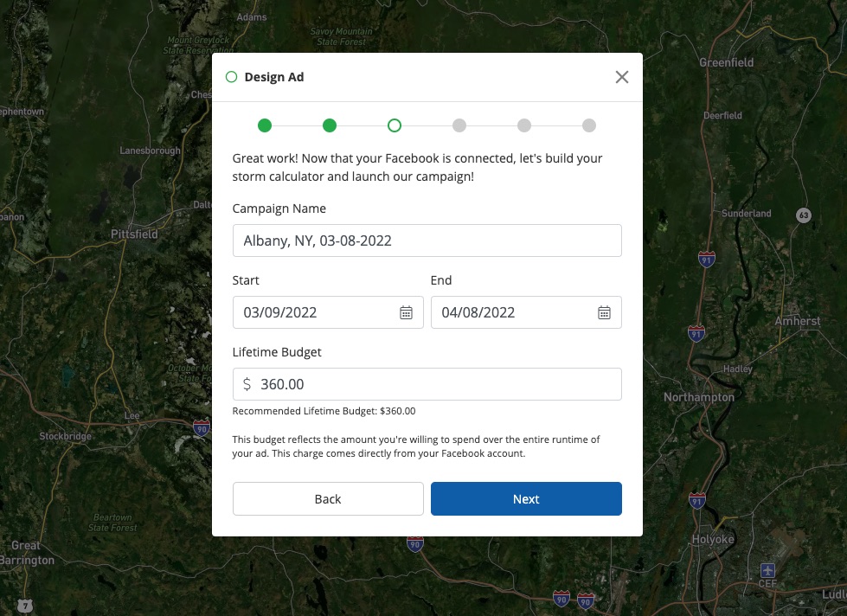Focus the Campaign Name text field

(427, 241)
